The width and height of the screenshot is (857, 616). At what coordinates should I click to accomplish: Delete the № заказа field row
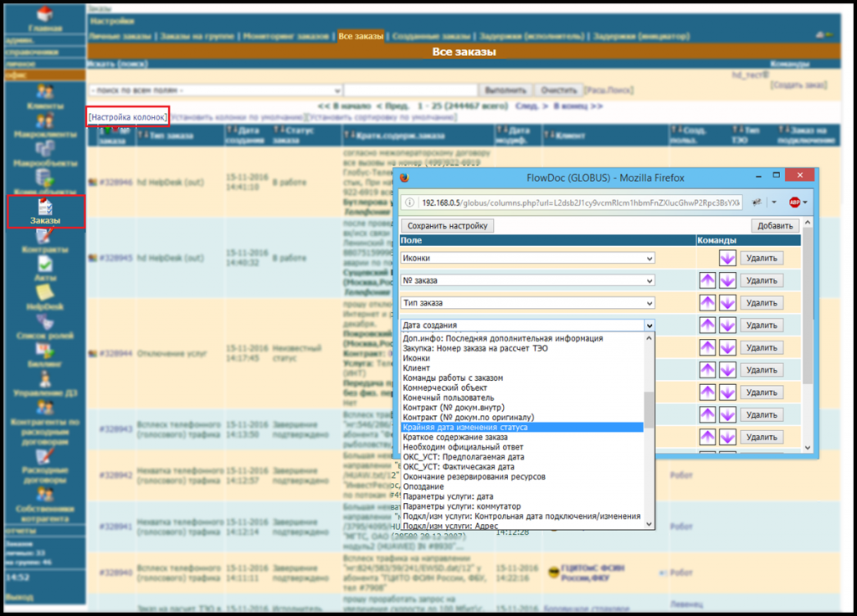point(762,280)
